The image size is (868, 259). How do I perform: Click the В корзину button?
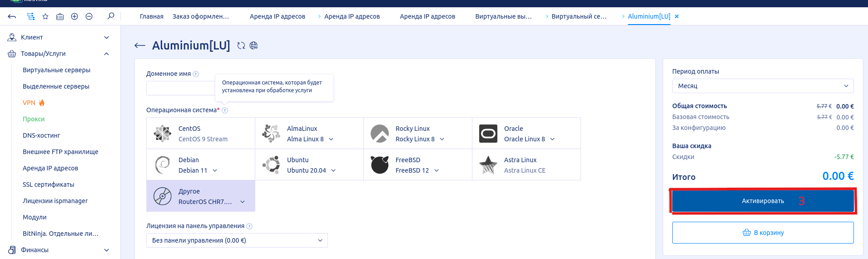pos(763,233)
